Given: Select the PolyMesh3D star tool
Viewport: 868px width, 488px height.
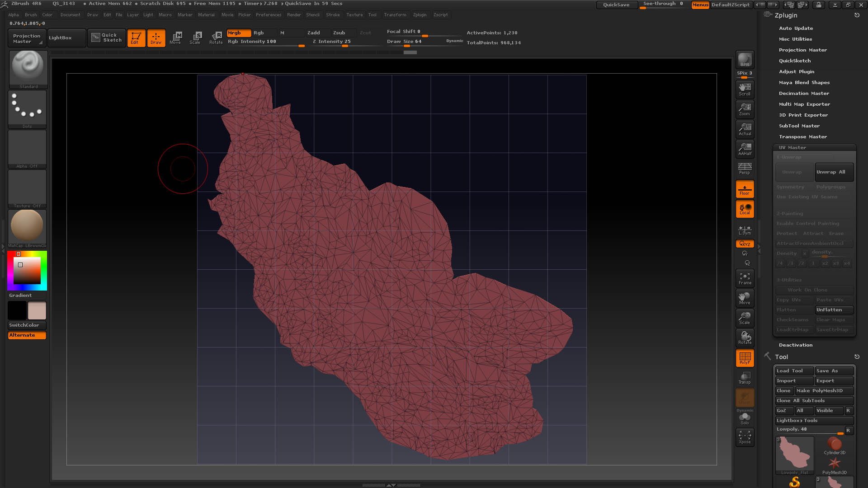Looking at the screenshot, I should (x=834, y=465).
